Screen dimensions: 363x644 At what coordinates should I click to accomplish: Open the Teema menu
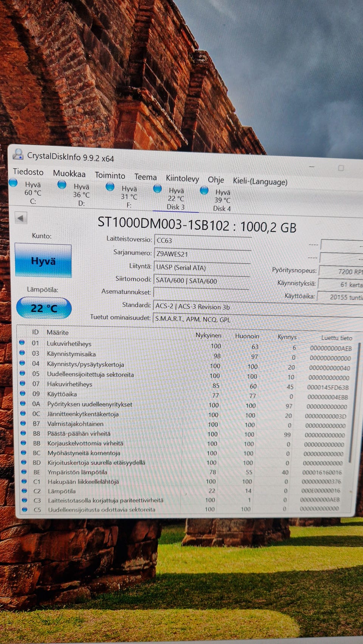pyautogui.click(x=146, y=177)
